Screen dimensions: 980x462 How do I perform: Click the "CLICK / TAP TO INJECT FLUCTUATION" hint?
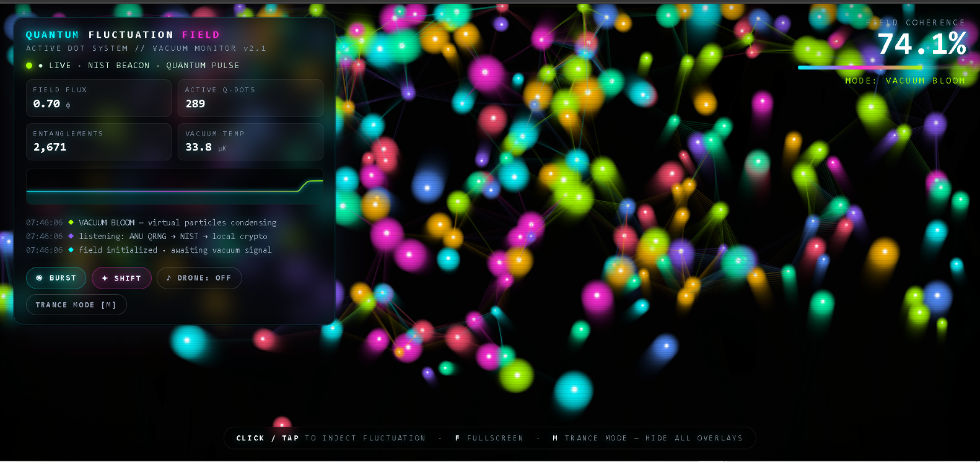click(331, 438)
